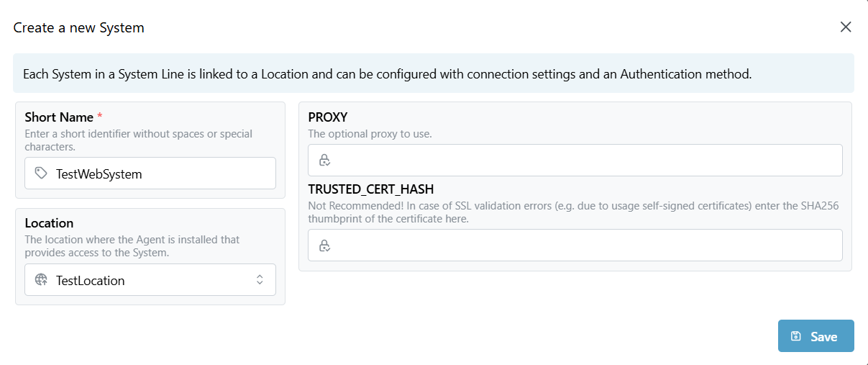Click the lock icon in TRUSTED_CERT_HASH field
Screen dimensions: 868x365
pos(324,245)
